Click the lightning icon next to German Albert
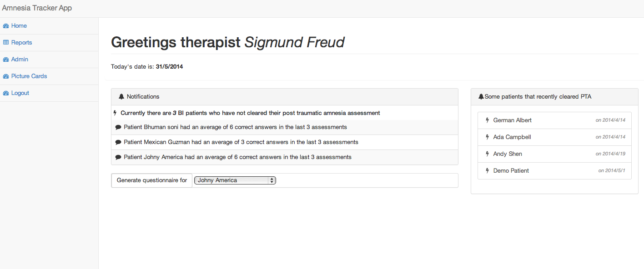This screenshot has height=269, width=644. [x=488, y=120]
